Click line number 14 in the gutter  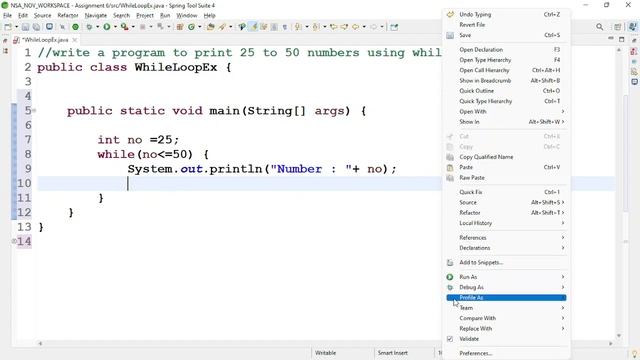pos(24,241)
